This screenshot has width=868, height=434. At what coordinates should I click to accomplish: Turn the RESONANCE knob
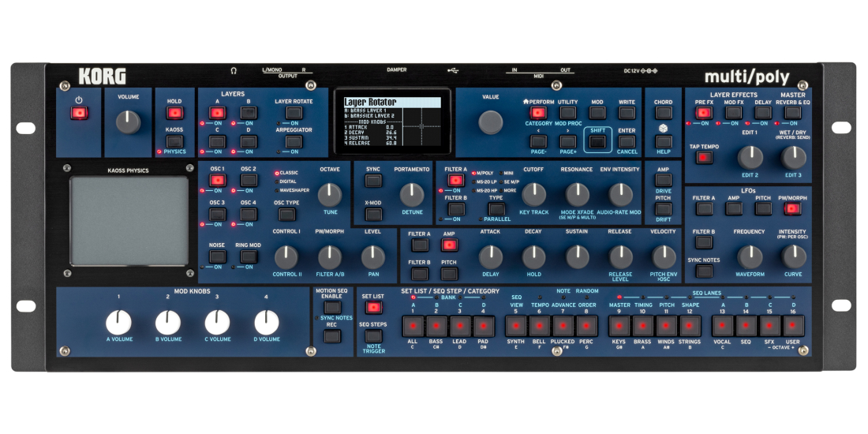[x=577, y=195]
